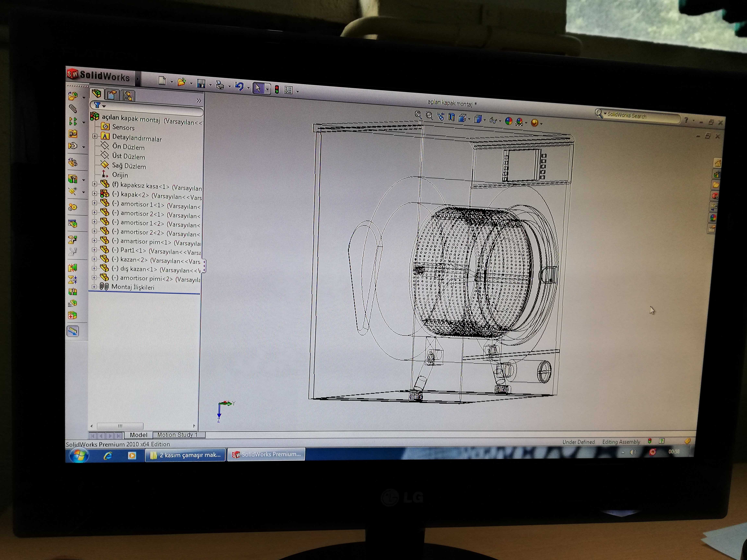The height and width of the screenshot is (560, 747).
Task: Click Zoom to Area magnifier icon
Action: 429,116
